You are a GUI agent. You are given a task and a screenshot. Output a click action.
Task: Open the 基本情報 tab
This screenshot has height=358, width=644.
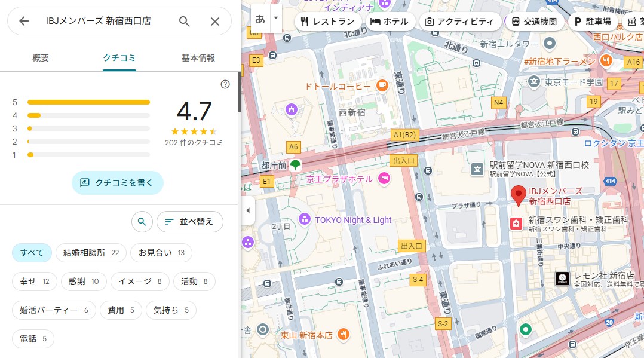(x=198, y=58)
